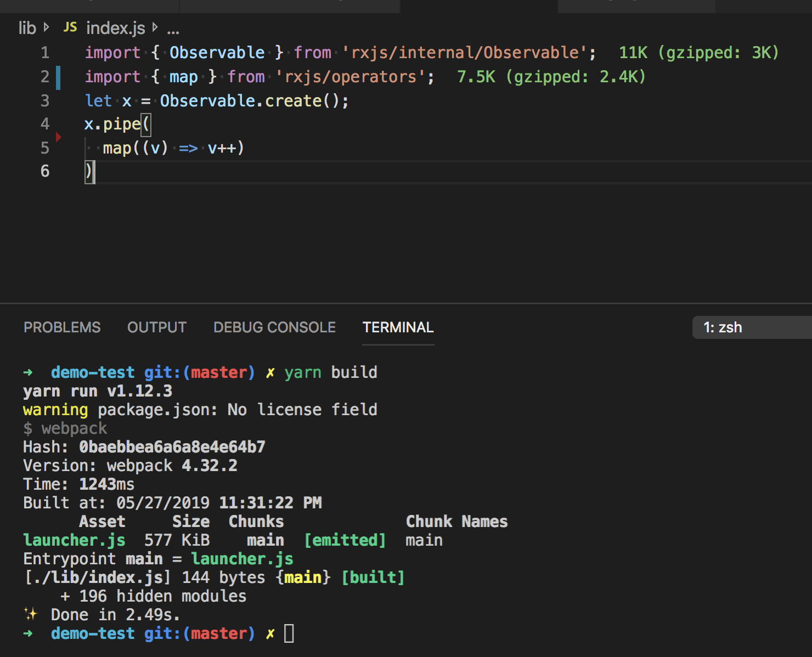Click the Done in 2.49s. message
The width and height of the screenshot is (812, 657).
tap(116, 615)
